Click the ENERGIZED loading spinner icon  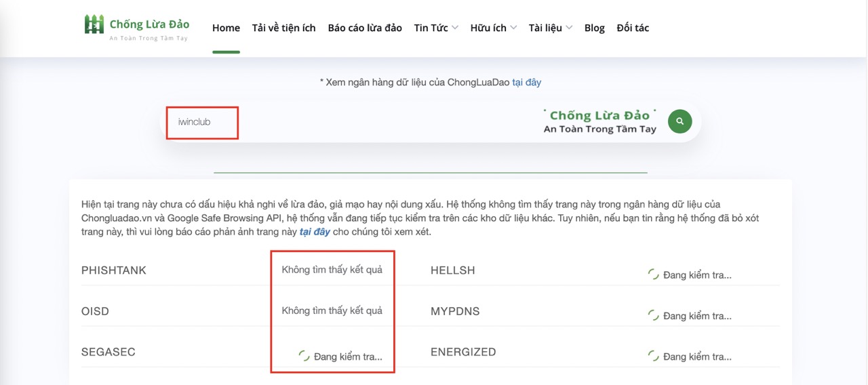click(x=654, y=356)
